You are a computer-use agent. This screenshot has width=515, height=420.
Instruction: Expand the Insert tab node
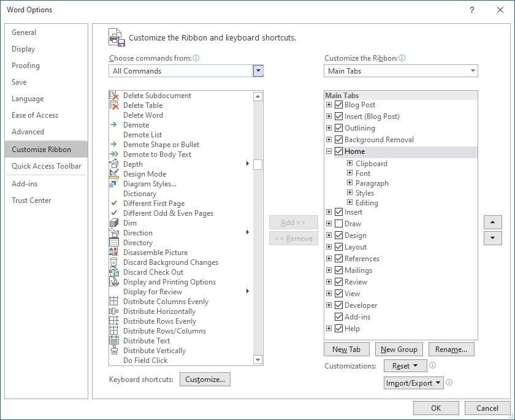coord(329,212)
